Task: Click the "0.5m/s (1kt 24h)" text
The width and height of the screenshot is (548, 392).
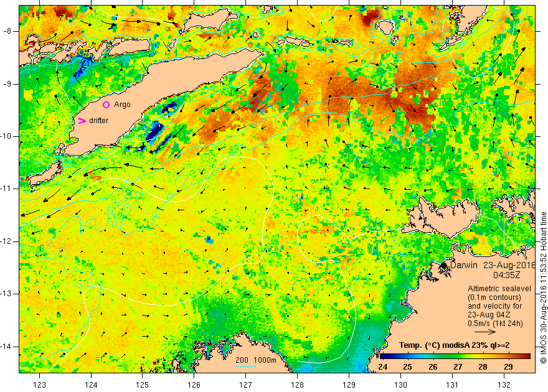Action: (495, 324)
